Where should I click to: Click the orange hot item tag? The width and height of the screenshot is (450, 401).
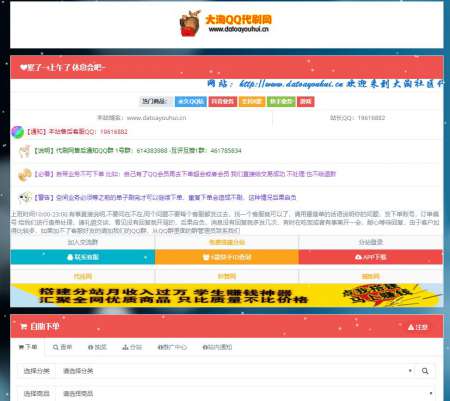tap(252, 101)
